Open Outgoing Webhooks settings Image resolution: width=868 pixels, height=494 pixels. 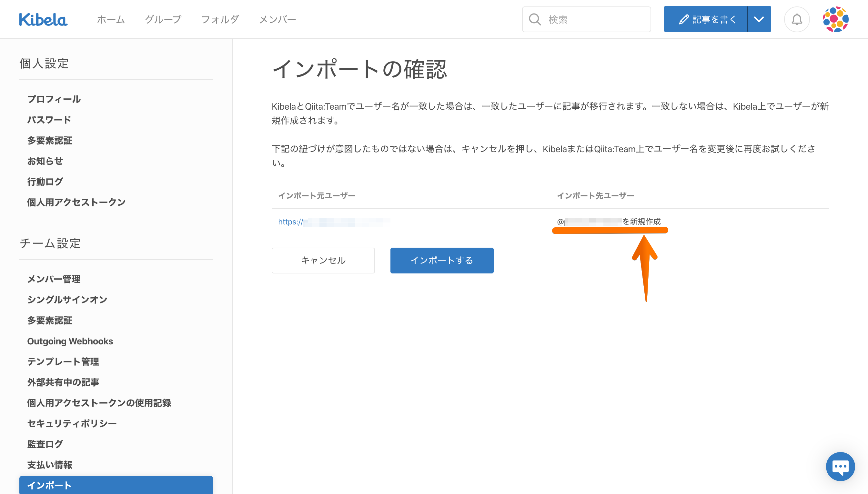click(70, 341)
